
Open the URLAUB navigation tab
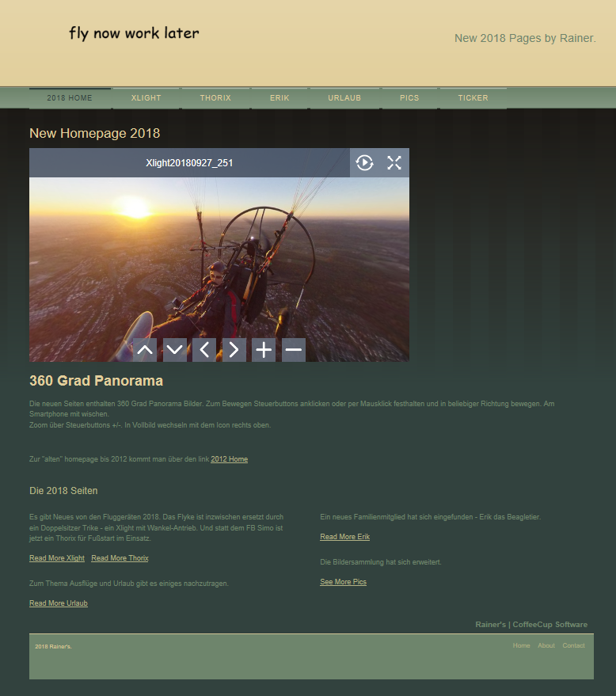click(x=344, y=98)
